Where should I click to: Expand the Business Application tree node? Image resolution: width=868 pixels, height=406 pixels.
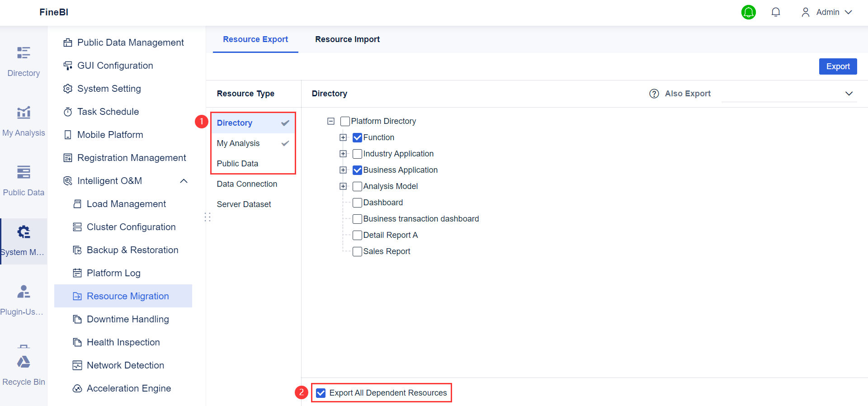[x=343, y=170]
